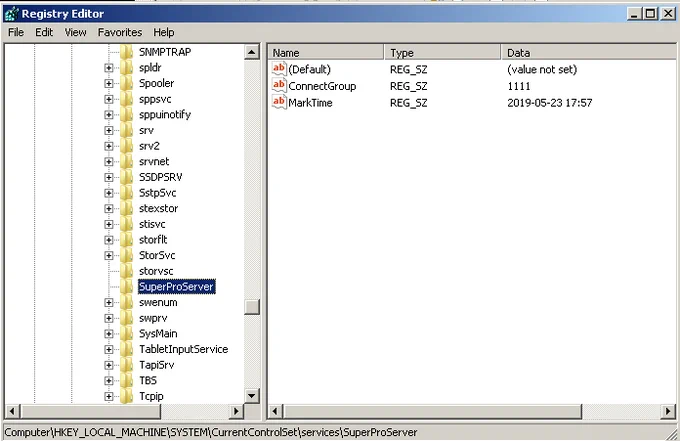The image size is (680, 441).
Task: Open the View menu
Action: coord(75,32)
